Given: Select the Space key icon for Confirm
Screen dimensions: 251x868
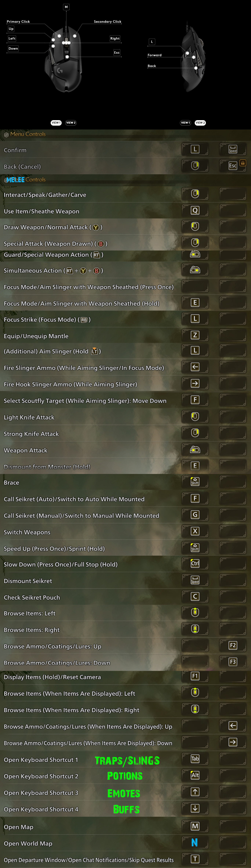Looking at the screenshot, I should [233, 149].
